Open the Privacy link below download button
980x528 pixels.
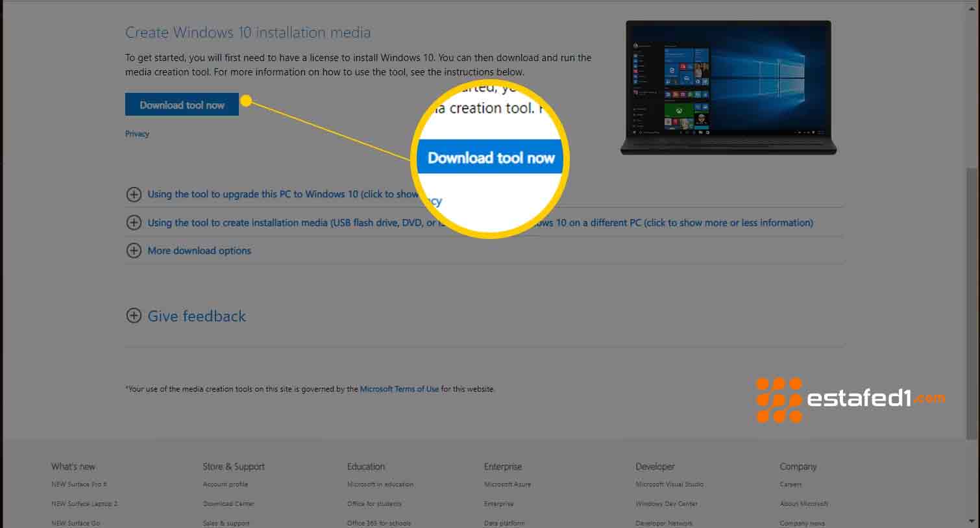pos(137,134)
